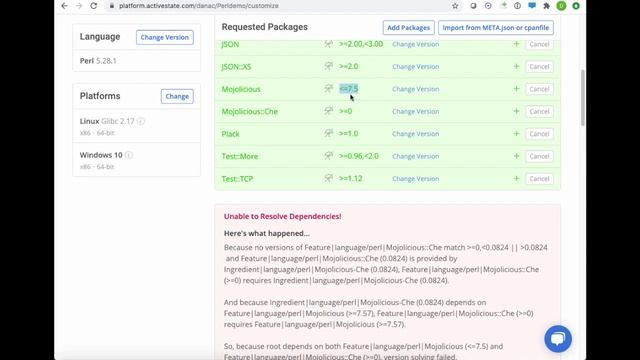Screen dimensions: 640x360
Task: Click the Test::TCP package name
Action: pyautogui.click(x=237, y=179)
